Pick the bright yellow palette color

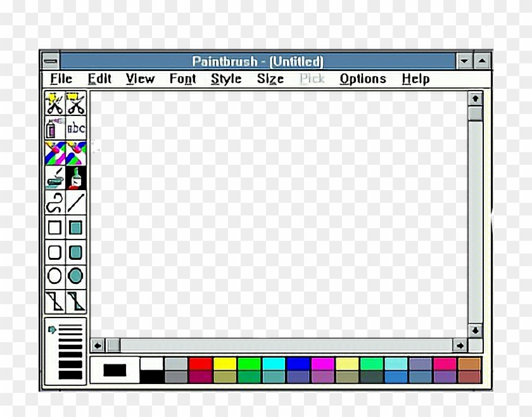[225, 364]
